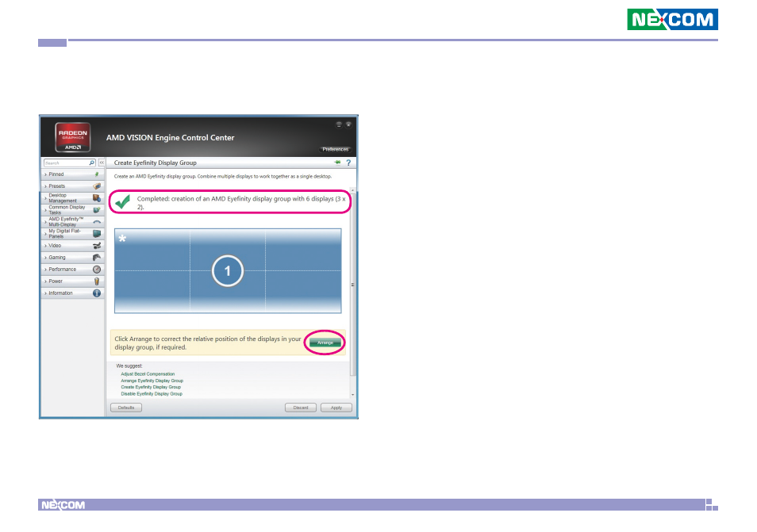This screenshot has width=757, height=532.
Task: Click the My Digital Flat-Panels monitor icon
Action: click(97, 233)
